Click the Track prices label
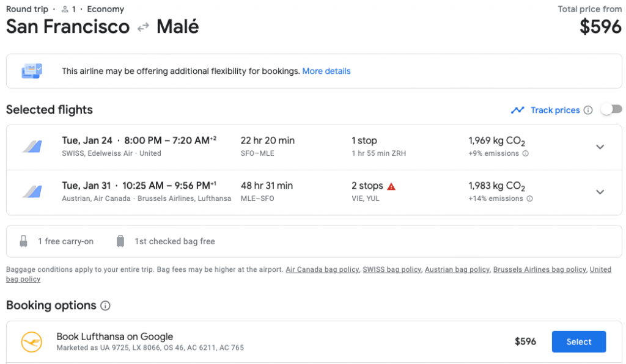 555,111
